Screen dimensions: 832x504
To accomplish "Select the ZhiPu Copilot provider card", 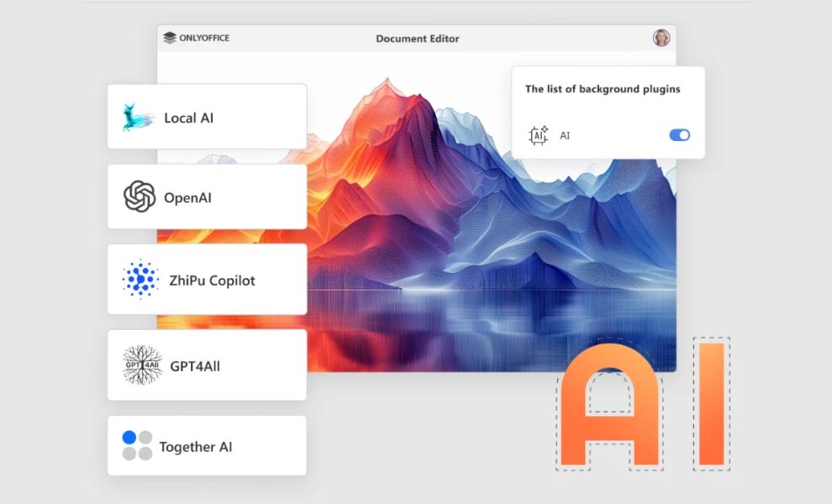I will [x=207, y=279].
